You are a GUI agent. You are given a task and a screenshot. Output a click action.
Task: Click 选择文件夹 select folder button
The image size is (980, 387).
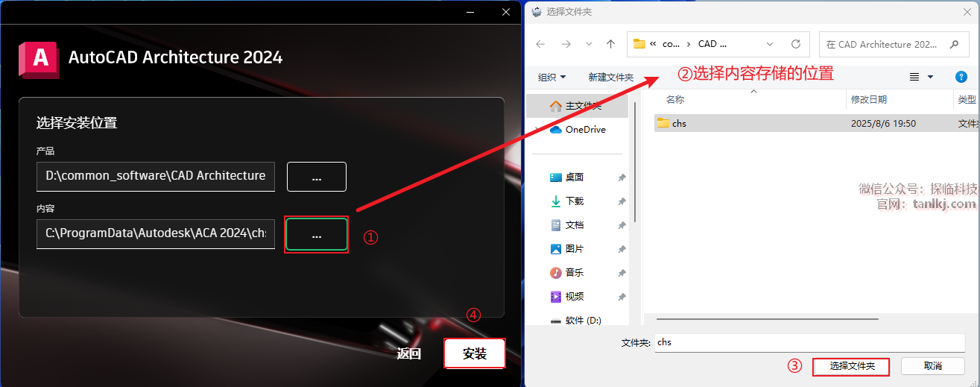852,366
